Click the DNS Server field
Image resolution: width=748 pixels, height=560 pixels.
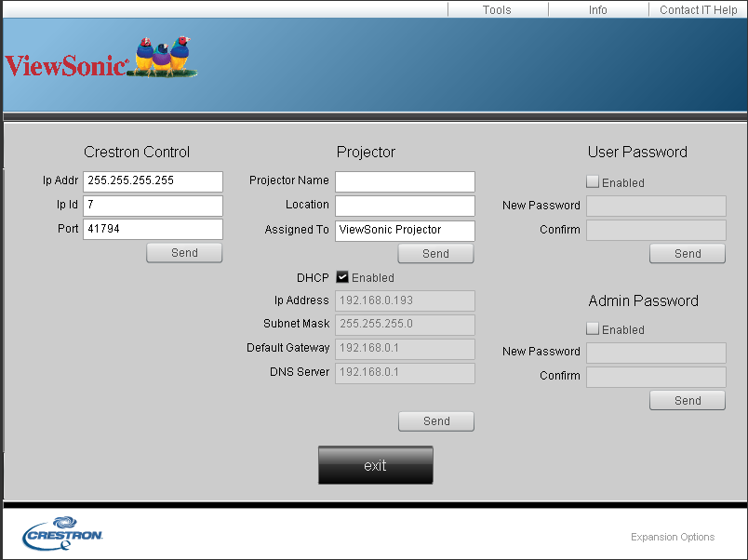click(405, 373)
